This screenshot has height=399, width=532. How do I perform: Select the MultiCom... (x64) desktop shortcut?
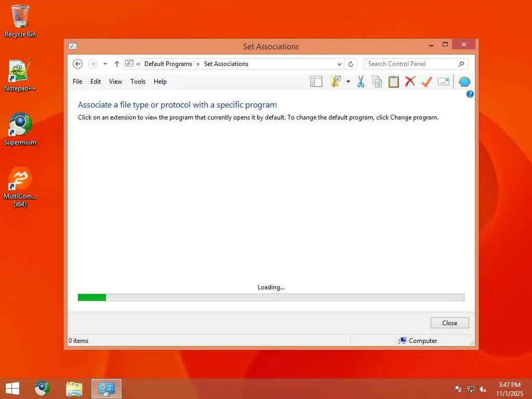pyautogui.click(x=20, y=187)
